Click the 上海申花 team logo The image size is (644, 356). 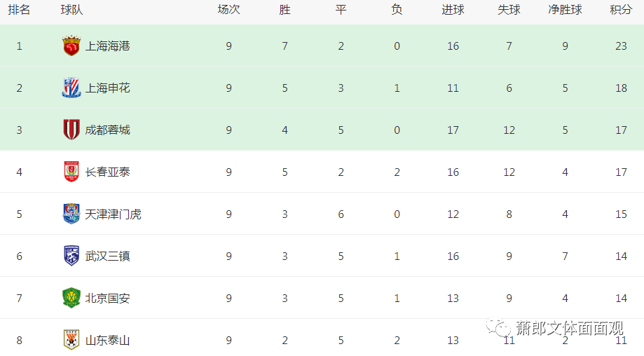(71, 88)
